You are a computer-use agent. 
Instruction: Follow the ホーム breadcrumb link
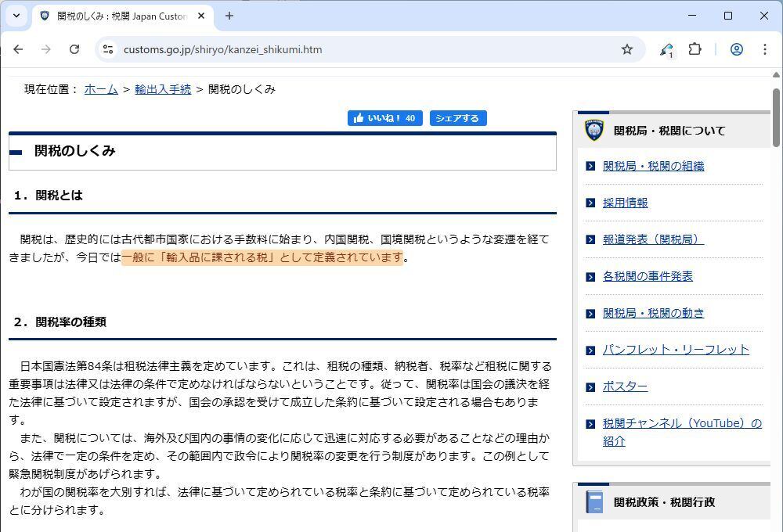101,89
